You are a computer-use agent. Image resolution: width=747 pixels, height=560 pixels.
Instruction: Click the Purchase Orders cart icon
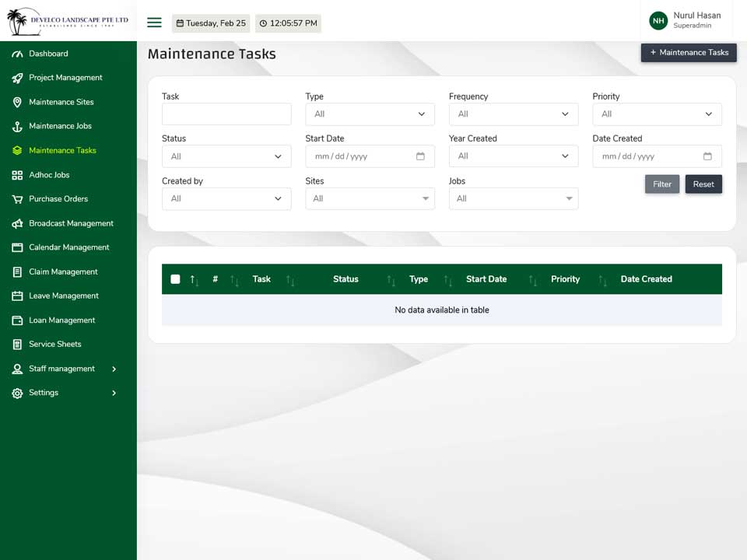[x=17, y=199]
